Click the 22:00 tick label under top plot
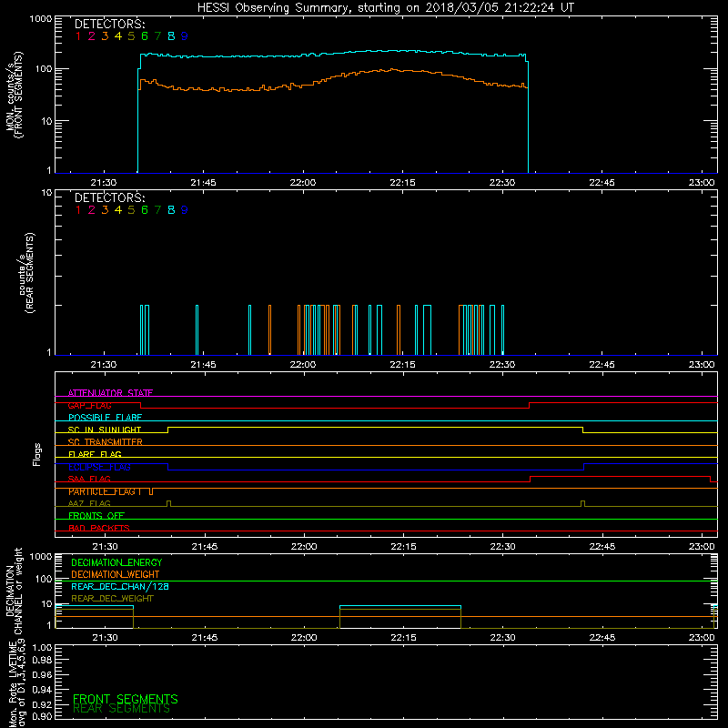Viewport: 728px width, 728px height. (x=303, y=183)
